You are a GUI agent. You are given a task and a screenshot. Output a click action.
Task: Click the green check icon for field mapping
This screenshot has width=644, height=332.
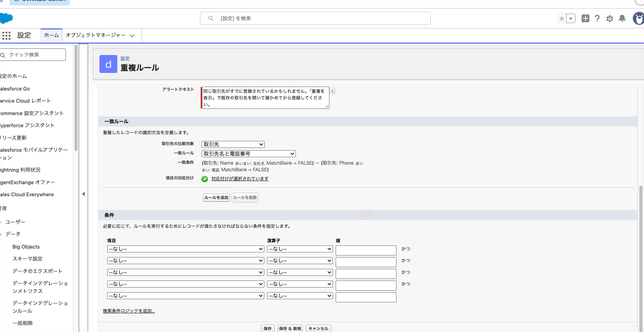(x=205, y=179)
